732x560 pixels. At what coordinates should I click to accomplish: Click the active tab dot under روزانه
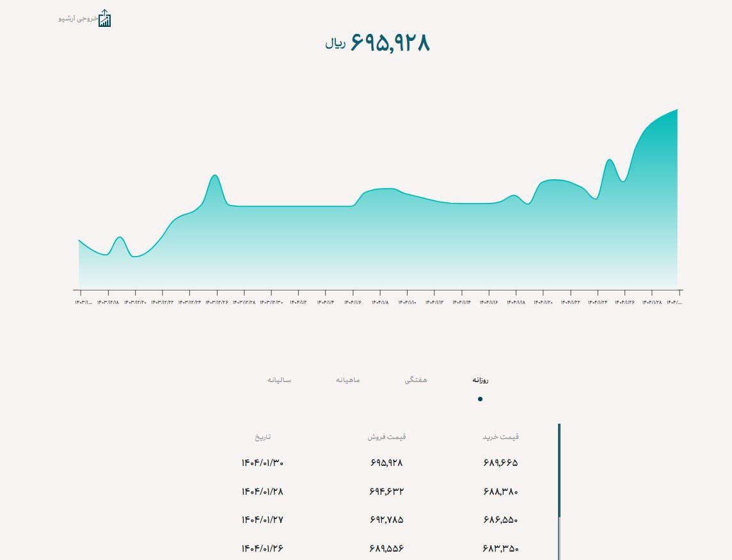480,399
